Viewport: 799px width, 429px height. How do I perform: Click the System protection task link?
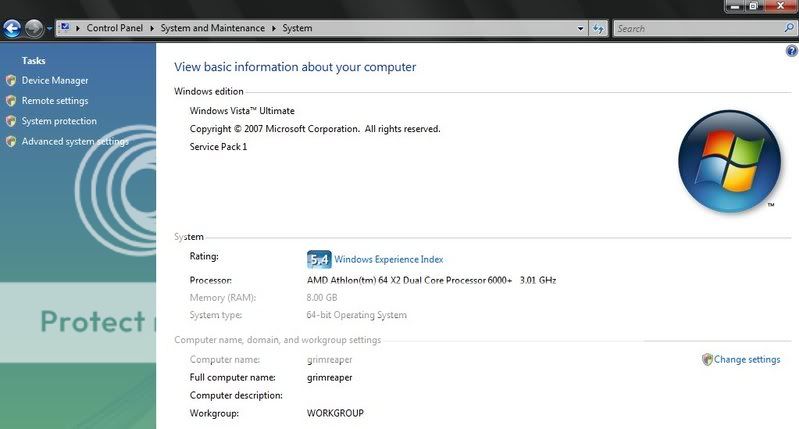59,121
